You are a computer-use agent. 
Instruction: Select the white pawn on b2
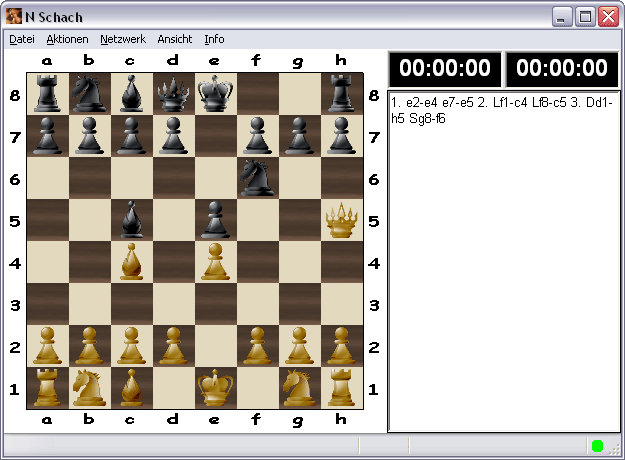tap(89, 346)
